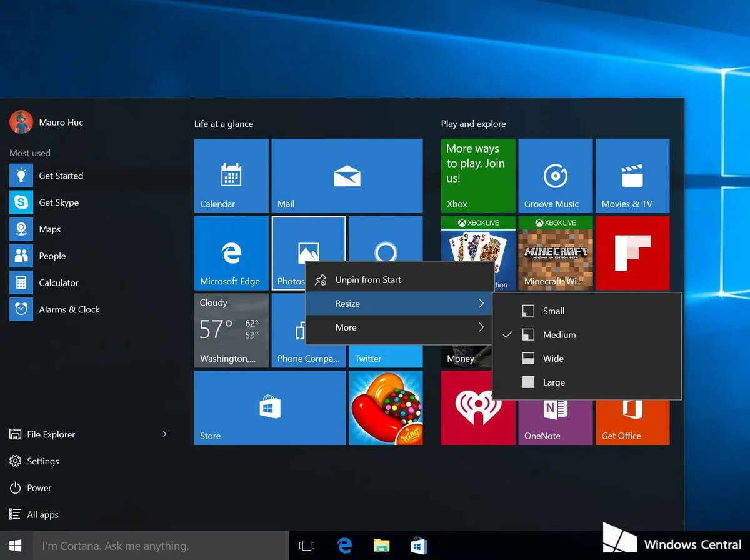Launch Mail from the Start menu

(347, 175)
